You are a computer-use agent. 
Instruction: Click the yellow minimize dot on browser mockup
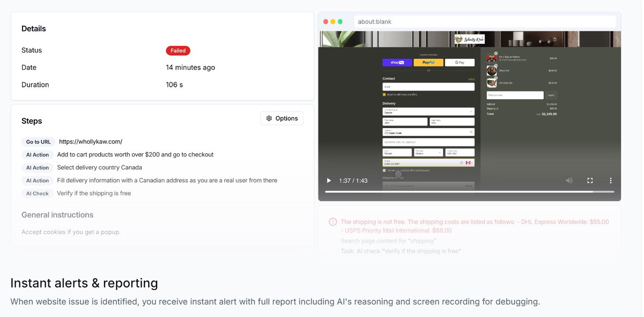click(333, 21)
